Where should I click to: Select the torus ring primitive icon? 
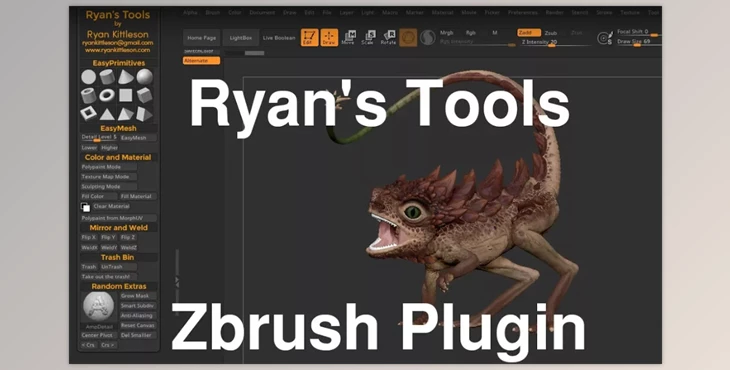107,95
